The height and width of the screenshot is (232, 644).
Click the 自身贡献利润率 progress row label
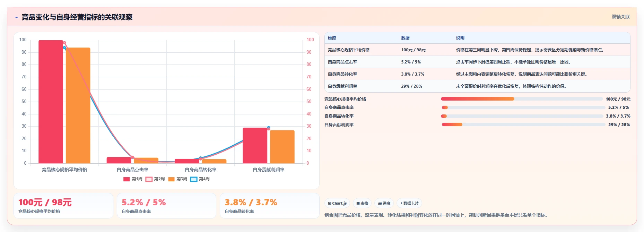(339, 125)
